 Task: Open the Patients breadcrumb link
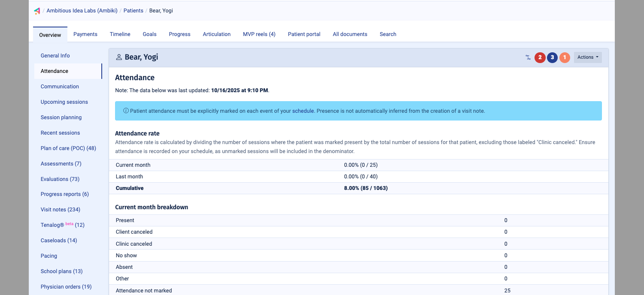tap(133, 10)
